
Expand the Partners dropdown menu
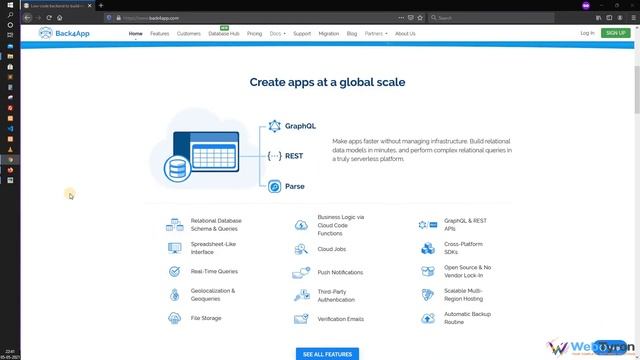pos(376,33)
